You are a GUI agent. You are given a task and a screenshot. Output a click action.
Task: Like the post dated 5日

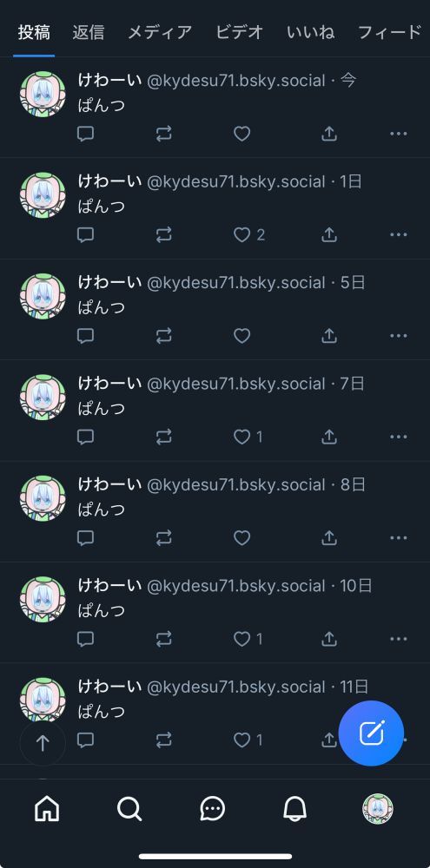pos(241,335)
